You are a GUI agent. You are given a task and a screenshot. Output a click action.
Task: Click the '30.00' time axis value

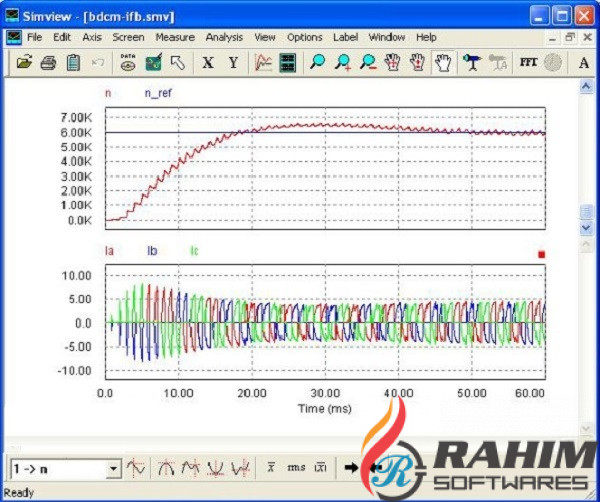325,393
